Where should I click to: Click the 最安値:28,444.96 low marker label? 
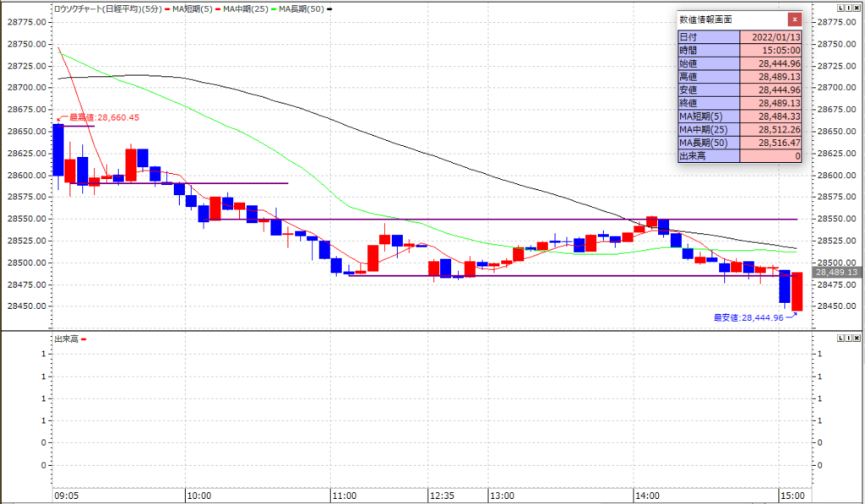pyautogui.click(x=748, y=317)
